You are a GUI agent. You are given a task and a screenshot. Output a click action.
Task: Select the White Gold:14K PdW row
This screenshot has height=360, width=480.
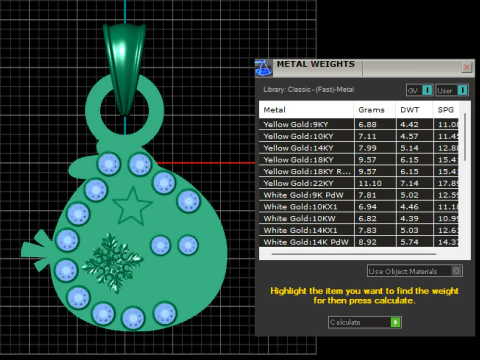coord(359,242)
